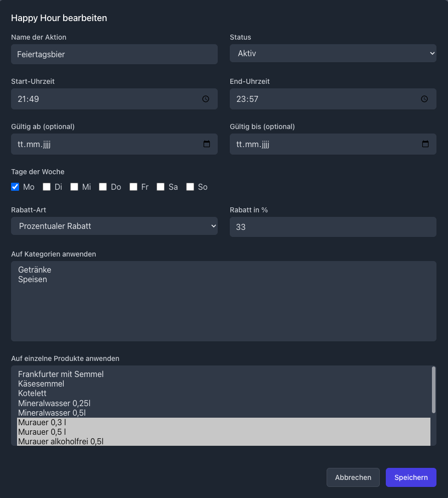Open calendar picker for Gültig bis
Viewport: 448px width, 498px height.
425,144
